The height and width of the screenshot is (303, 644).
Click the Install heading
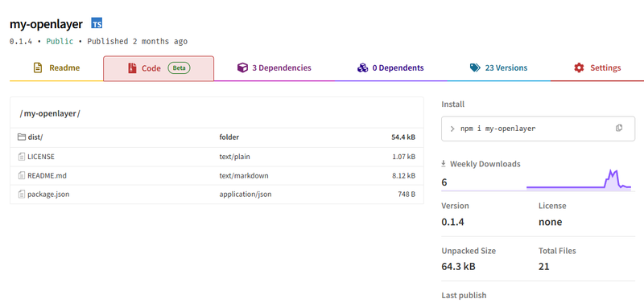(x=453, y=104)
